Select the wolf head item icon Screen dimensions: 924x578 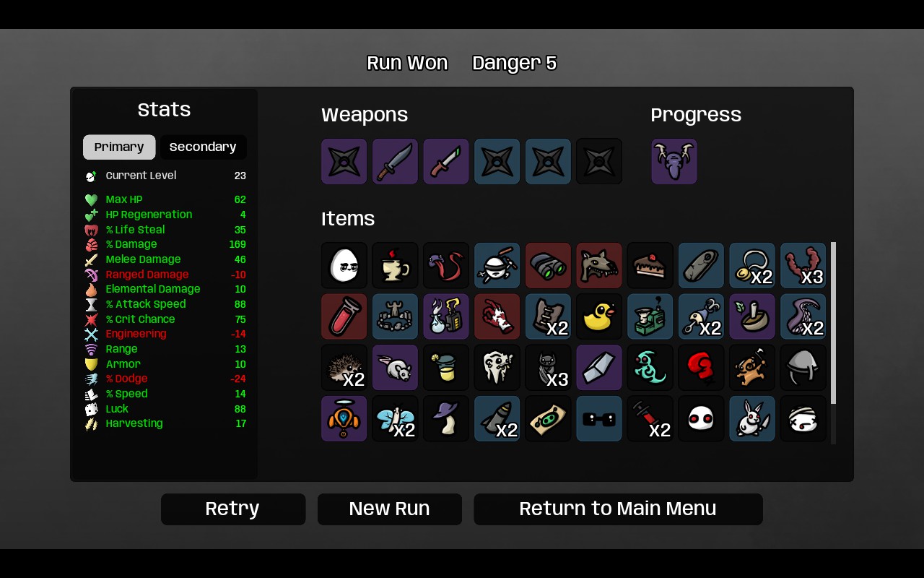point(599,265)
